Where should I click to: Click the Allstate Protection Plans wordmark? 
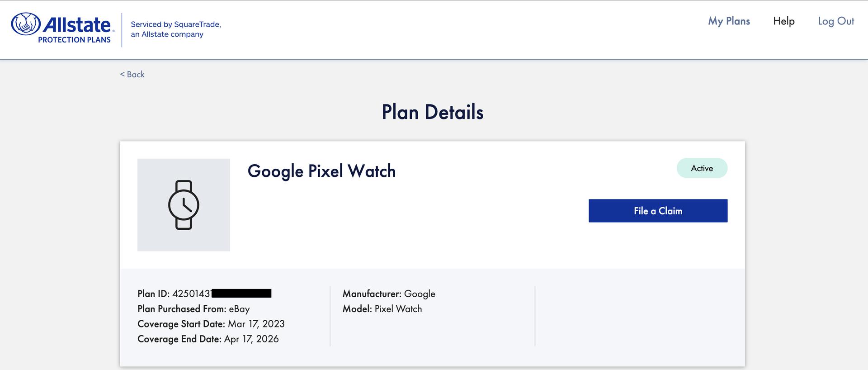77,25
